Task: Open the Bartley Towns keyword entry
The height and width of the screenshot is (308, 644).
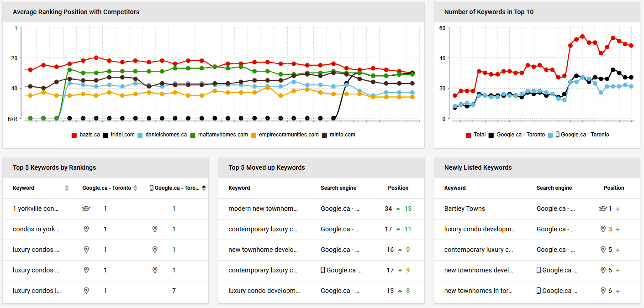Action: point(464,209)
